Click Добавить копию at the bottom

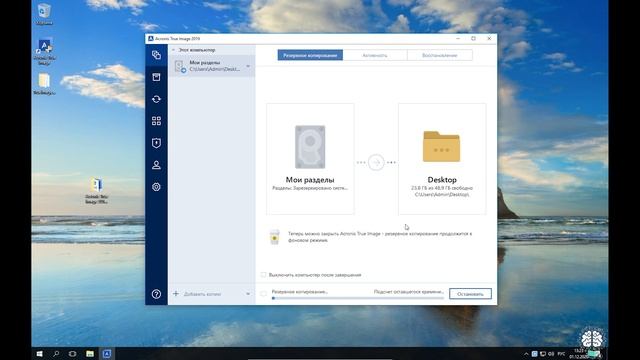pyautogui.click(x=202, y=294)
